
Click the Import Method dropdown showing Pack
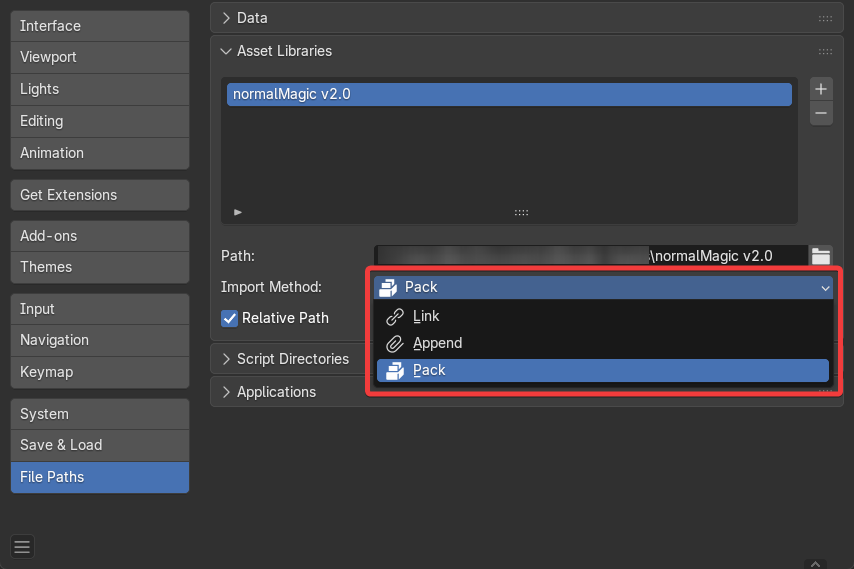pos(603,287)
